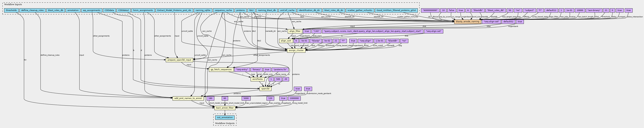Click the 180 constant node
644x128 pixels.
point(211,98)
